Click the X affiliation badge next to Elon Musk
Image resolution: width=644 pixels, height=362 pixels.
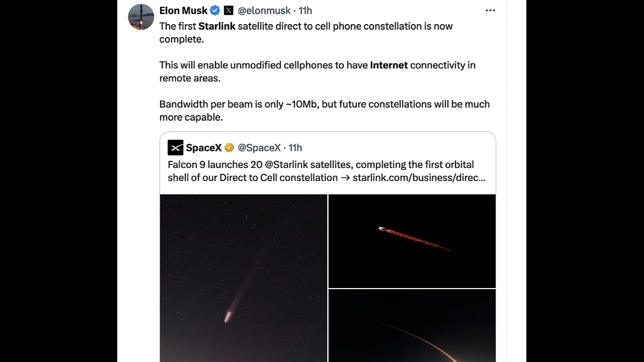[x=228, y=11]
